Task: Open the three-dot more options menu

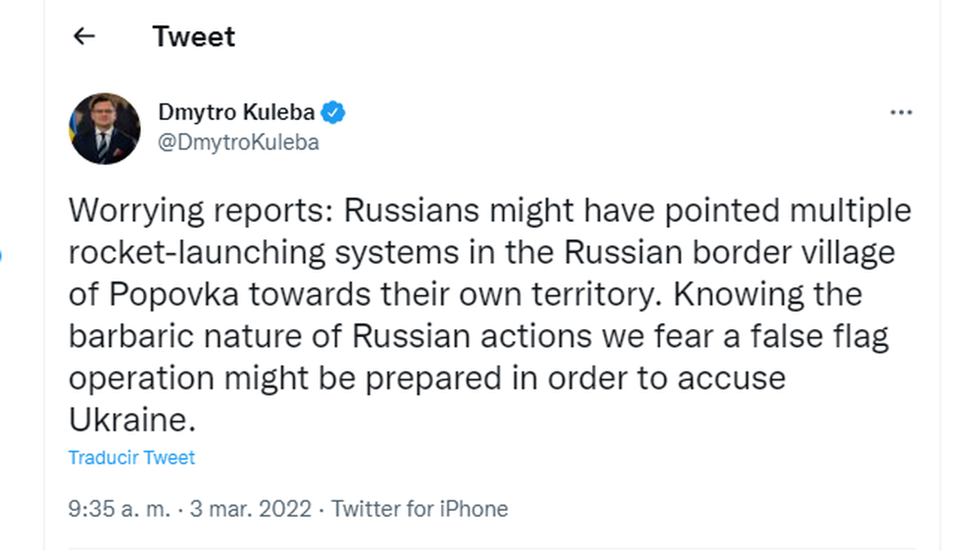Action: tap(901, 113)
